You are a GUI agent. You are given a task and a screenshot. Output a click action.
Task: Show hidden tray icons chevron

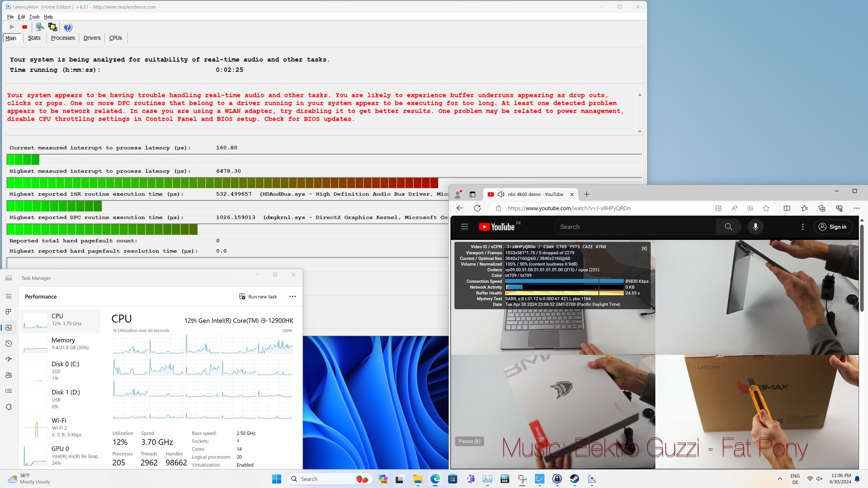pos(780,479)
